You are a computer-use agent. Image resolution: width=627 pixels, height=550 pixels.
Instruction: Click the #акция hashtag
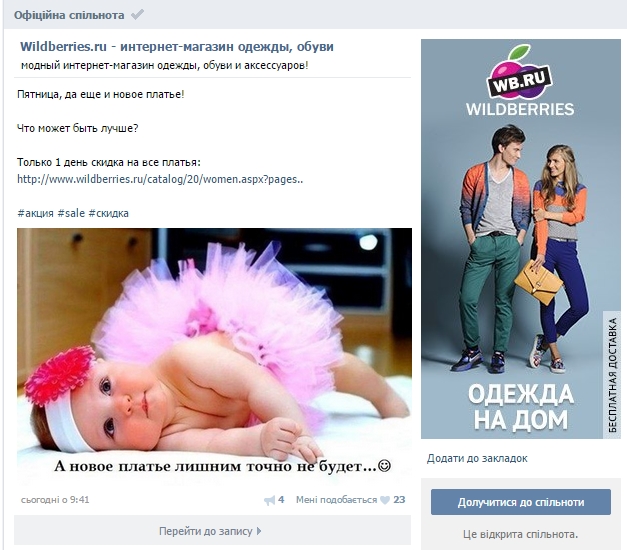pos(35,213)
